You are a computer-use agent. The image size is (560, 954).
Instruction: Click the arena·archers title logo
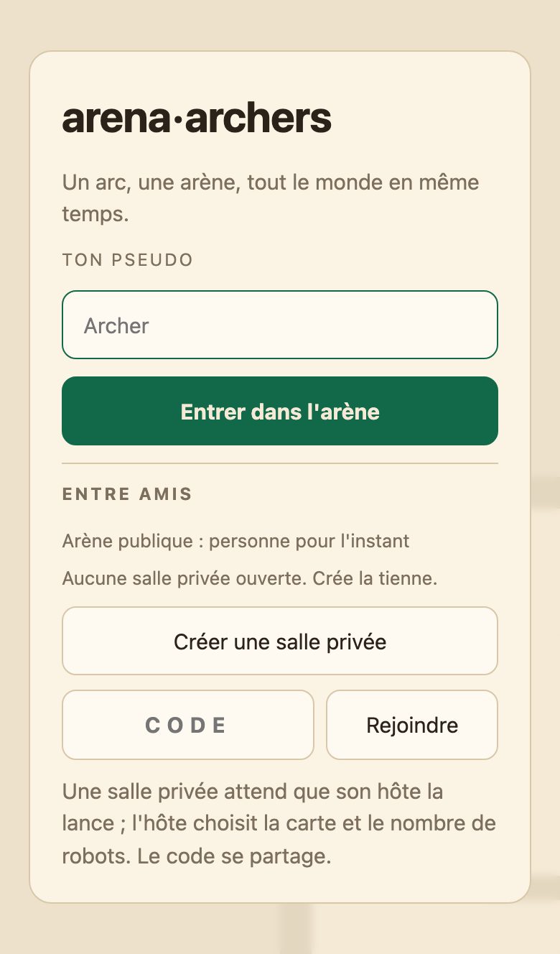point(197,119)
